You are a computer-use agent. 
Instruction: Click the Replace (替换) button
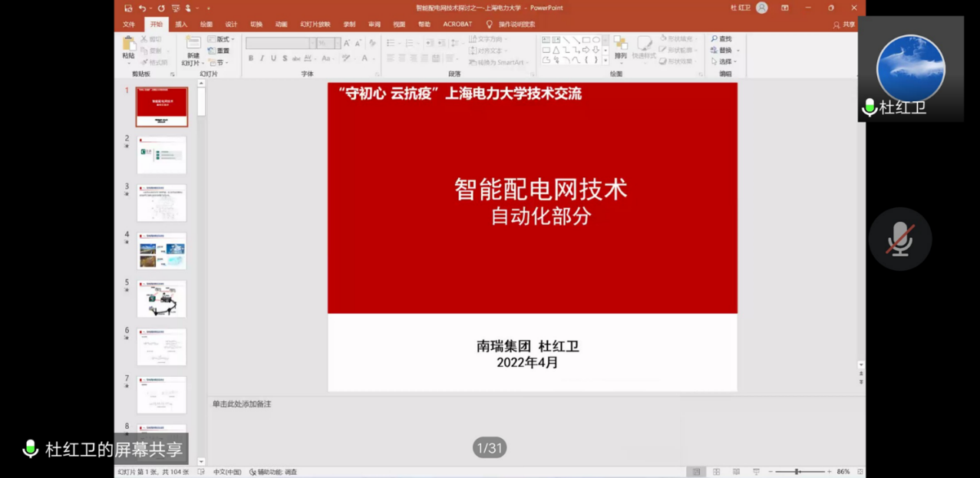tap(724, 51)
